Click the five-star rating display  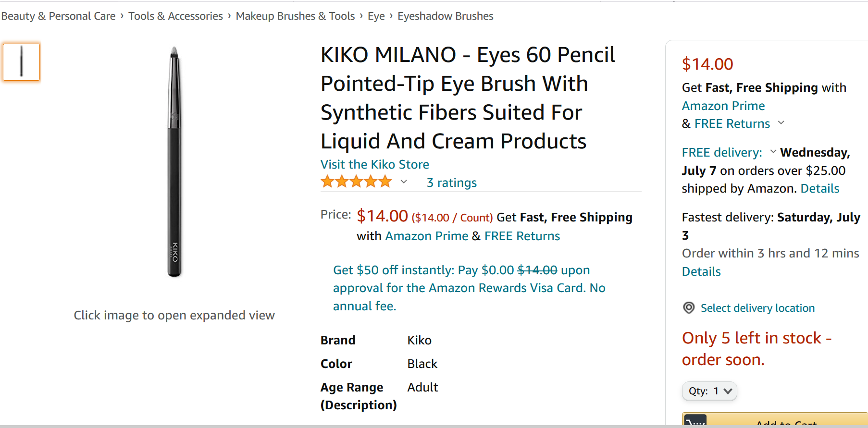(x=357, y=181)
